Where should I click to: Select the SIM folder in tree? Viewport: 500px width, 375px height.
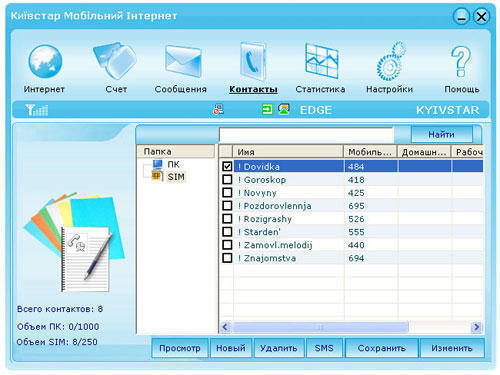[x=176, y=177]
